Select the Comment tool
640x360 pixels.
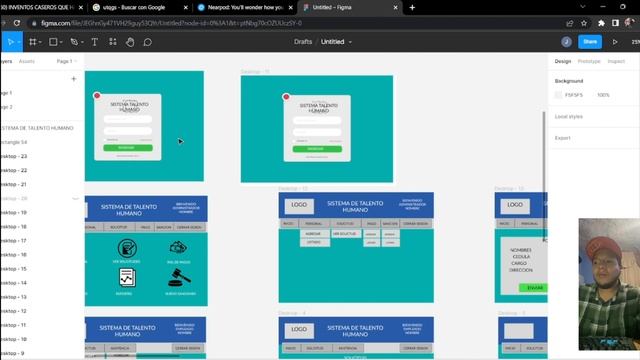148,42
